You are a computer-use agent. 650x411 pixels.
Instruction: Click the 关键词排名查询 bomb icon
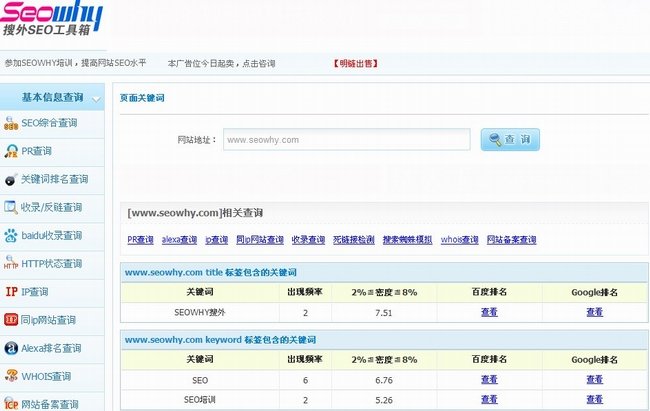(11, 179)
